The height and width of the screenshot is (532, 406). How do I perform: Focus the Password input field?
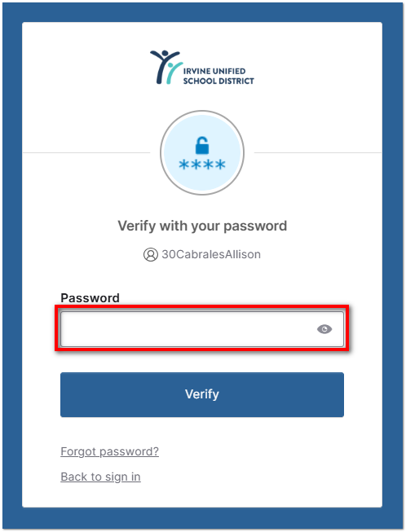tap(202, 329)
